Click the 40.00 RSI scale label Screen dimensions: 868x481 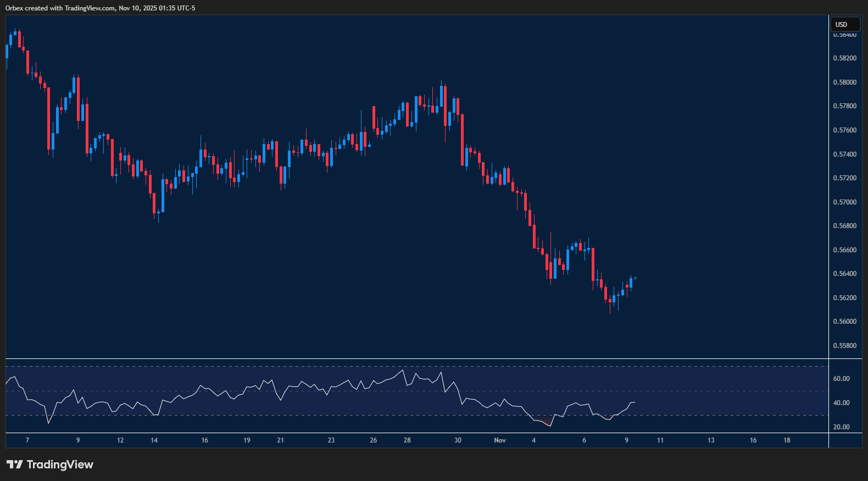point(841,403)
